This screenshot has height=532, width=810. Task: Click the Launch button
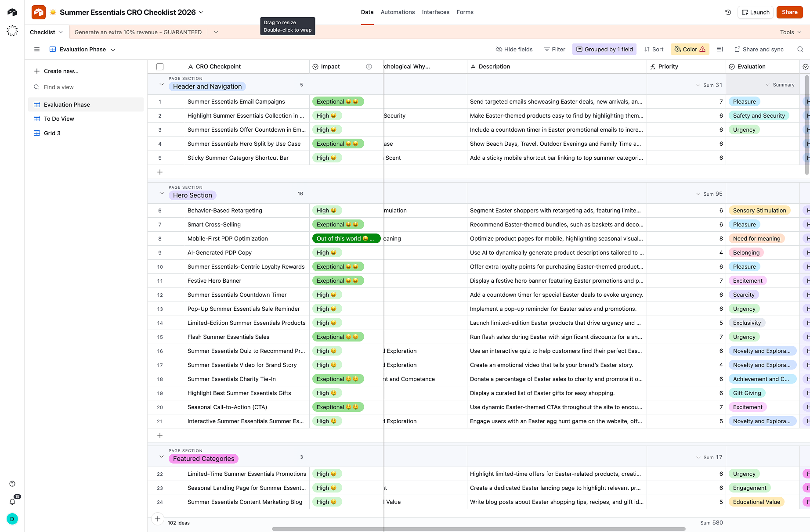(x=756, y=12)
